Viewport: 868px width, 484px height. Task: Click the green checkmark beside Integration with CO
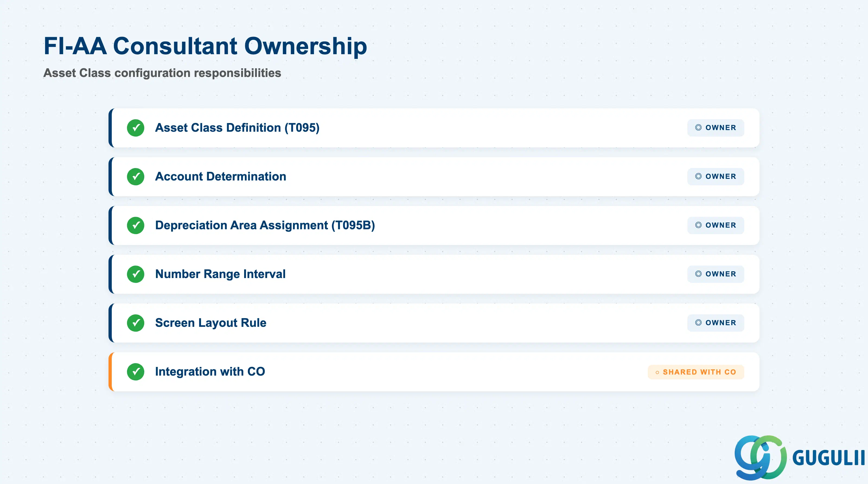click(x=135, y=372)
